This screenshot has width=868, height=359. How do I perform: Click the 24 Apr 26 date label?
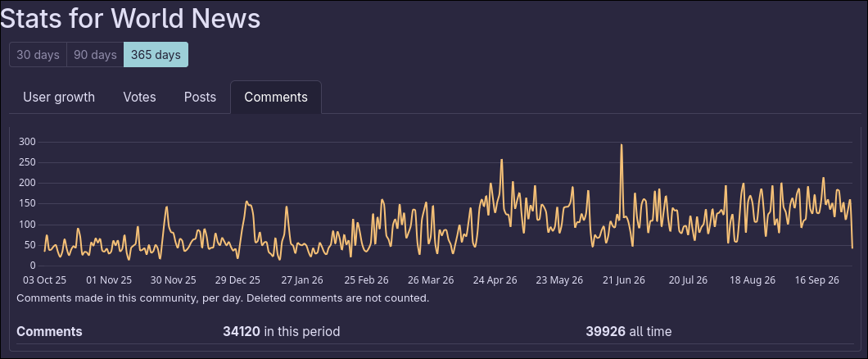click(495, 280)
